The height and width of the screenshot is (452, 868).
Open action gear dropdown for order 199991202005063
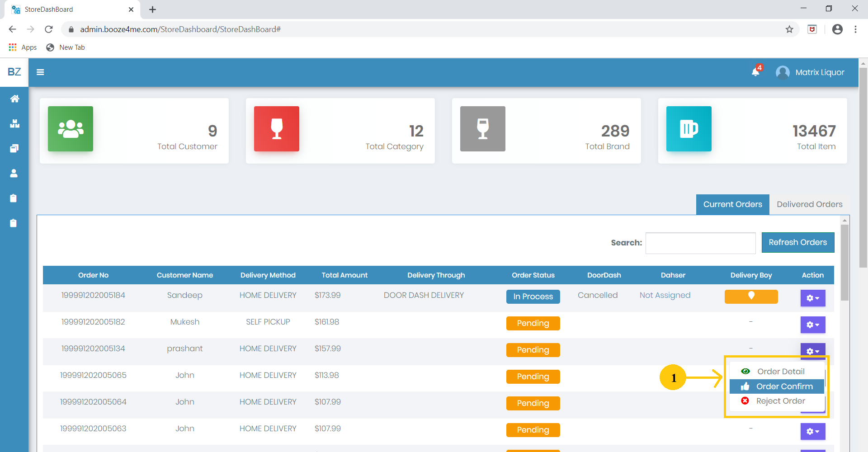coord(813,431)
